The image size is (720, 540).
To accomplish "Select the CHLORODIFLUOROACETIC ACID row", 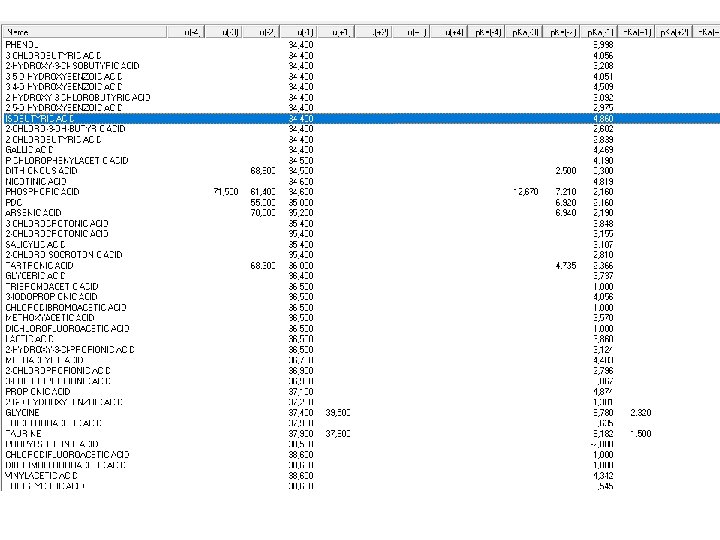I will click(x=362, y=455).
